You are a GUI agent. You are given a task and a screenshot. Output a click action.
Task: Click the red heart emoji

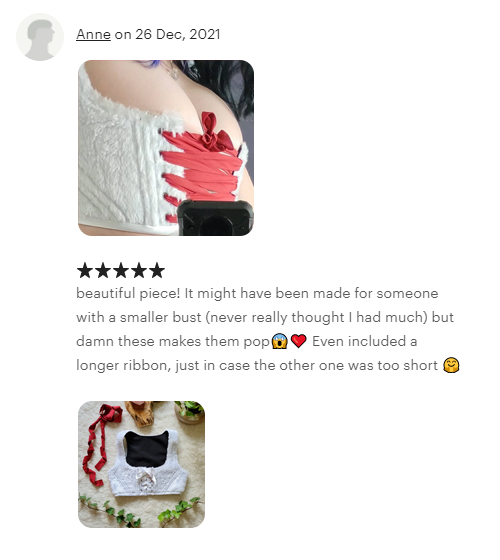[299, 341]
